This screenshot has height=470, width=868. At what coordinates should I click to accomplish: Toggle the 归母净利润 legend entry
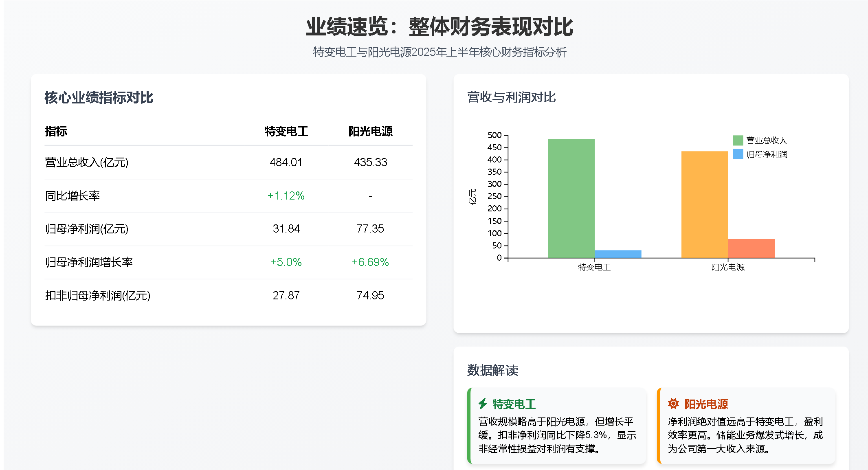pyautogui.click(x=766, y=154)
